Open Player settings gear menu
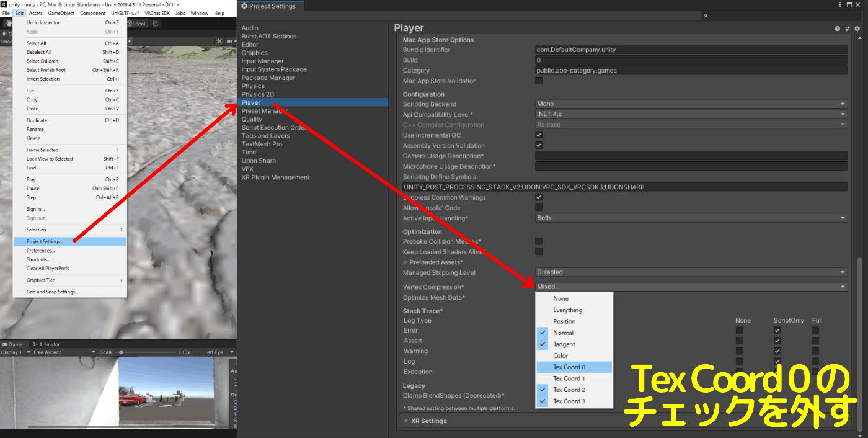Image resolution: width=868 pixels, height=438 pixels. click(857, 29)
